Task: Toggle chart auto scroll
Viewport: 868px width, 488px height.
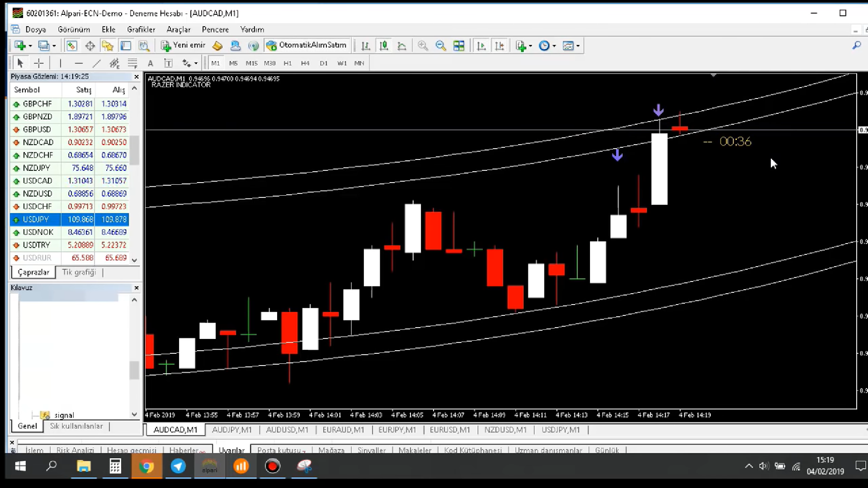Action: click(481, 46)
